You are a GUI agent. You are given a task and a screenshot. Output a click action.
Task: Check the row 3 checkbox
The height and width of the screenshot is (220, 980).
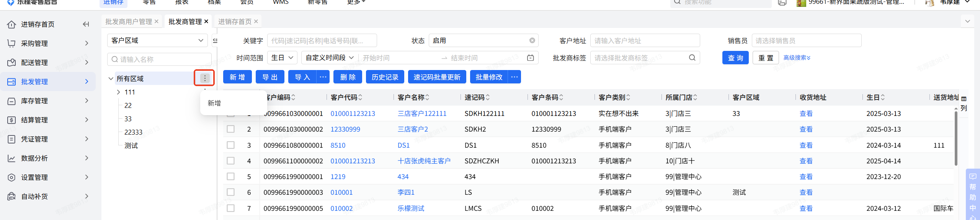point(230,145)
